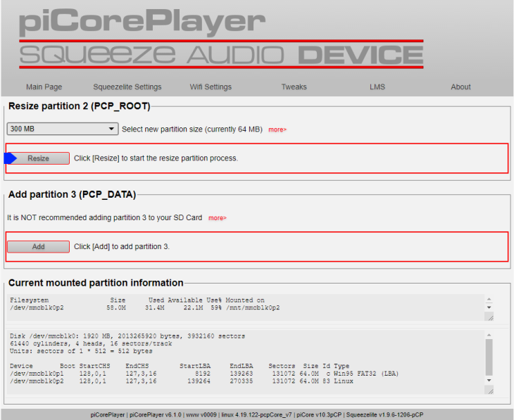
Task: Click 'Current mounted partition information' heading
Action: [96, 283]
